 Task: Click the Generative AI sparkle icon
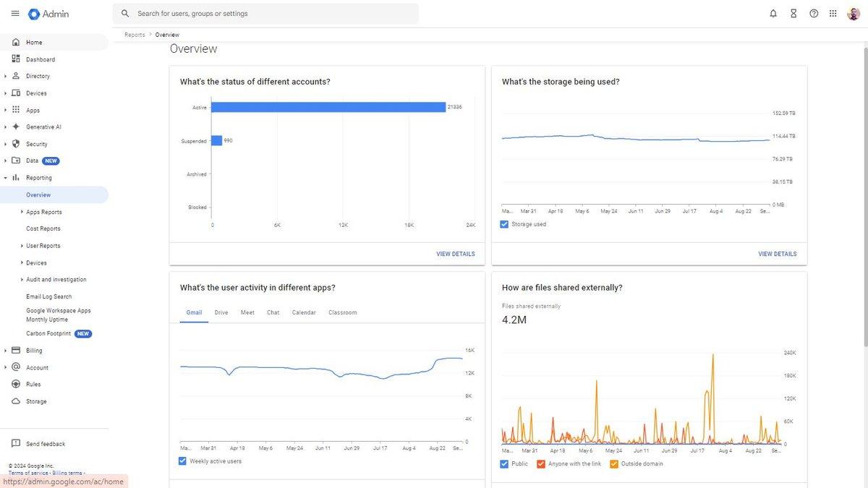click(16, 127)
